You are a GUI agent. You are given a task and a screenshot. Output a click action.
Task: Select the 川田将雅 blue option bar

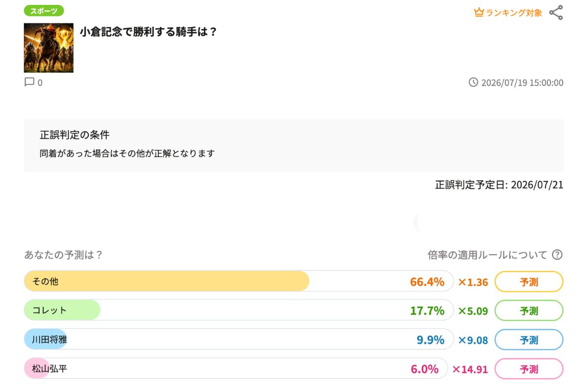239,339
